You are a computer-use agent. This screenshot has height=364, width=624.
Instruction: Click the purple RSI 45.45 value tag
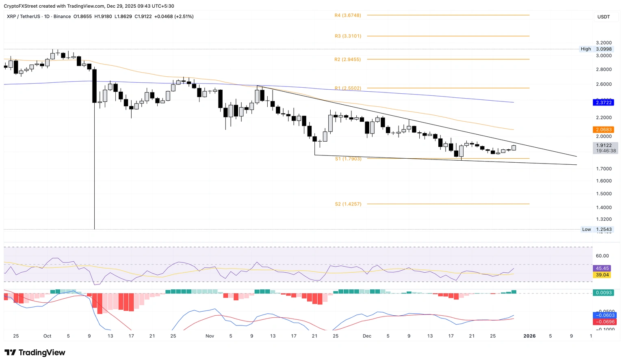pos(602,268)
